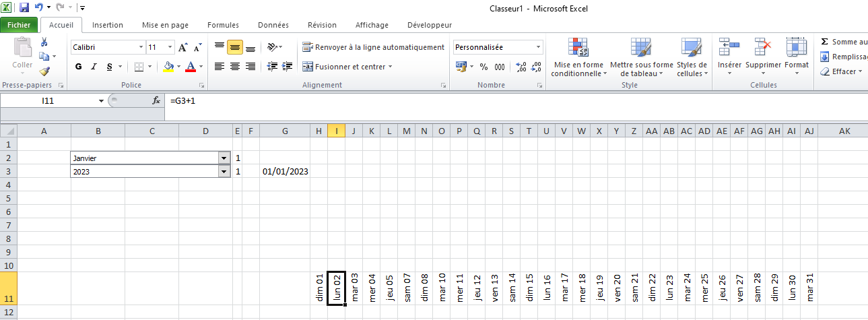Screen dimensions: 868x320
Task: Expand the Janvier month combo box arrow
Action: pos(224,158)
